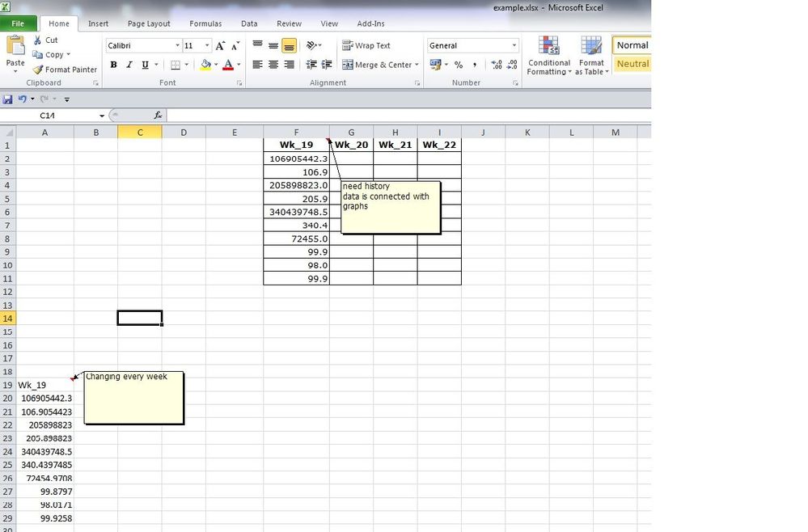This screenshot has width=808, height=532.
Task: Switch to View tab
Action: point(328,23)
